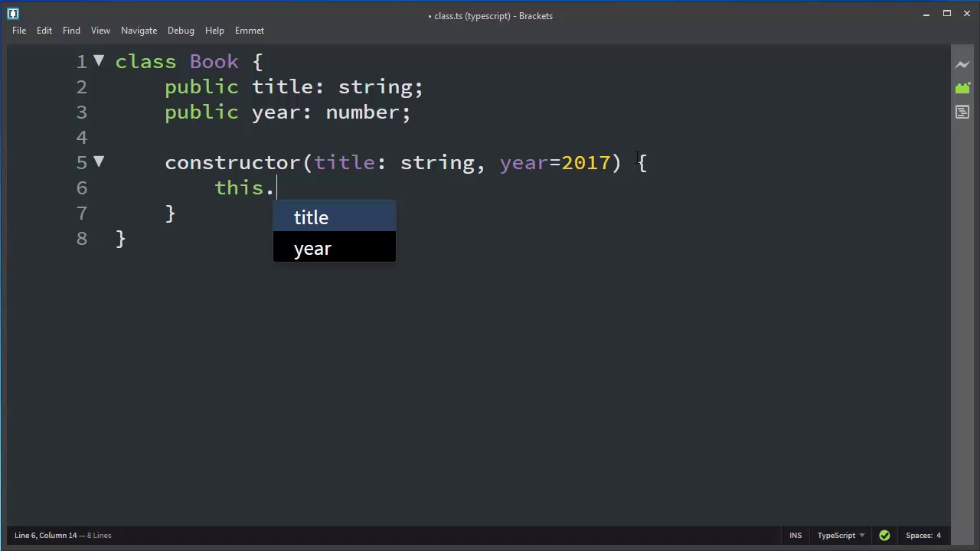
Task: Click the this keyword on line 6
Action: pos(239,188)
